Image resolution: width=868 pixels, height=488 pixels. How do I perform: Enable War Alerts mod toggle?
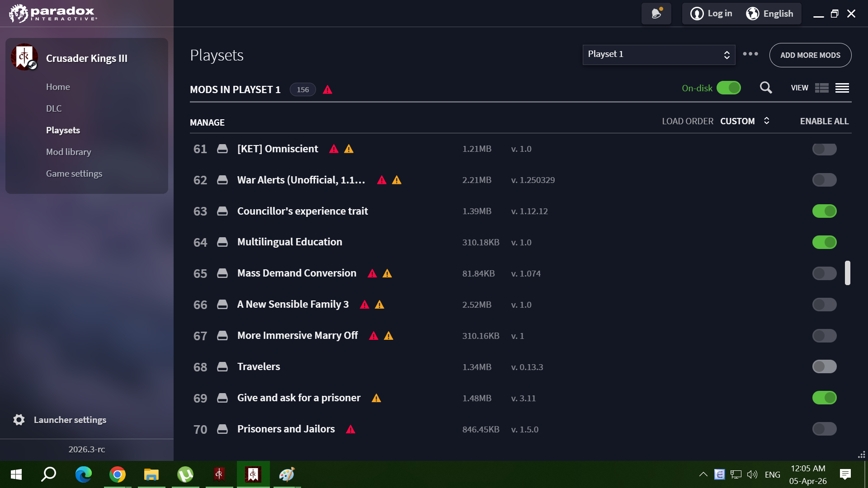[824, 180]
